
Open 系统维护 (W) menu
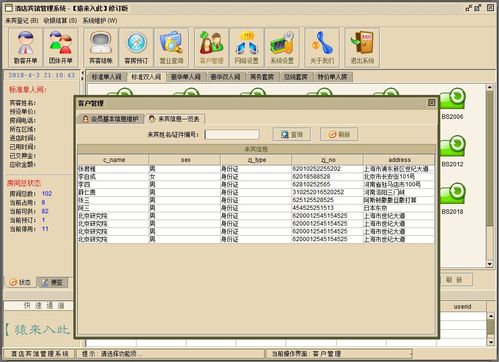click(100, 21)
